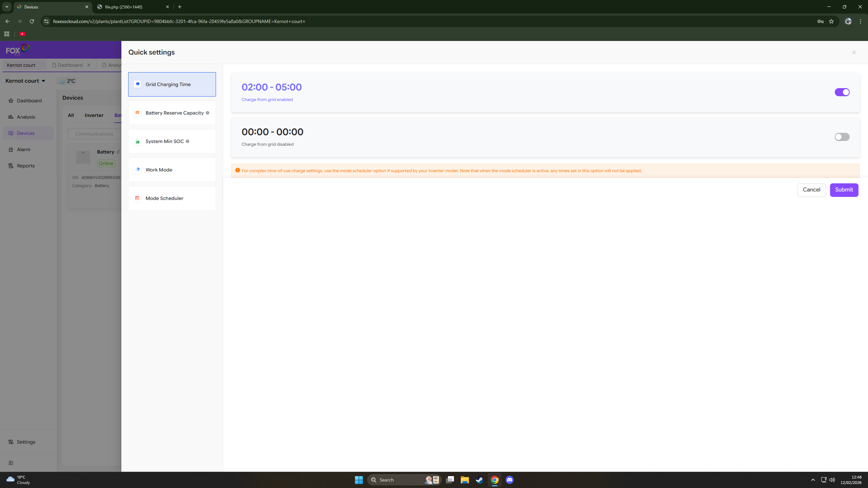Click the YouTube bookmark icon
868x488 pixels.
point(22,34)
